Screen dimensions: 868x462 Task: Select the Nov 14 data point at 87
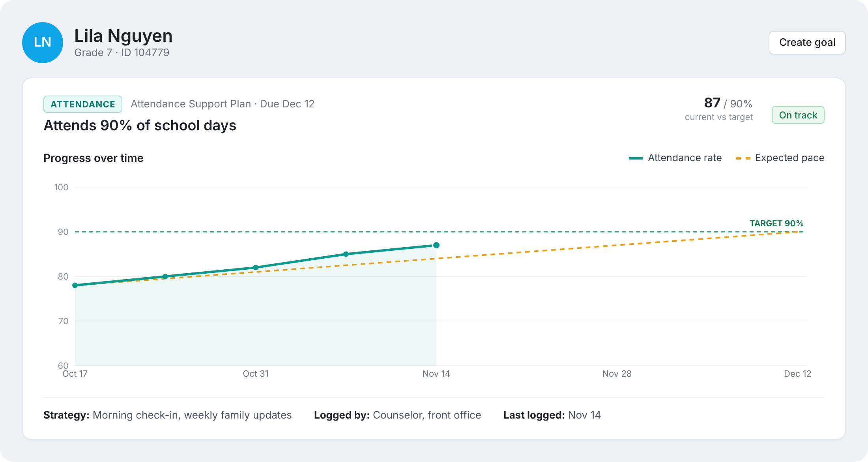pos(436,245)
